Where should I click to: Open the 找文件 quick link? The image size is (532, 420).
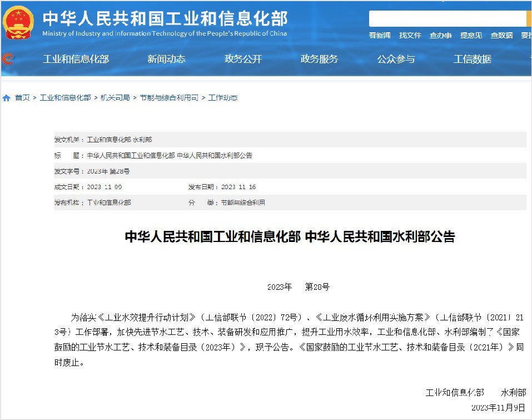pos(410,35)
